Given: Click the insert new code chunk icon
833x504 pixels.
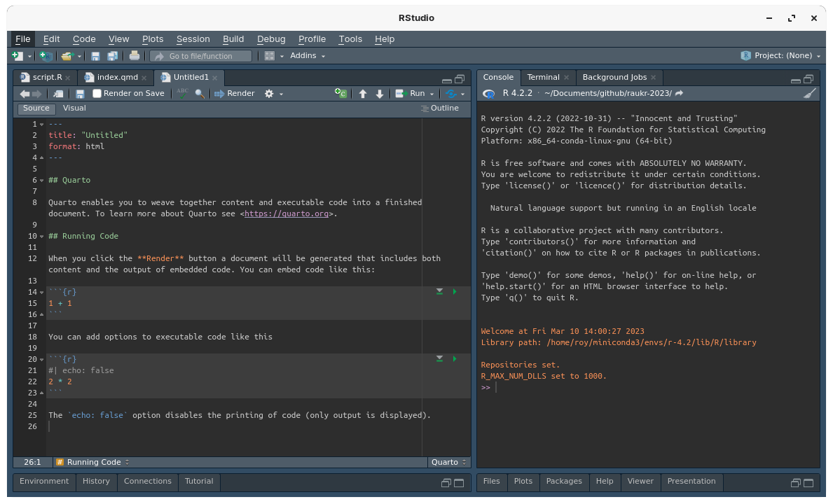Looking at the screenshot, I should pos(340,93).
